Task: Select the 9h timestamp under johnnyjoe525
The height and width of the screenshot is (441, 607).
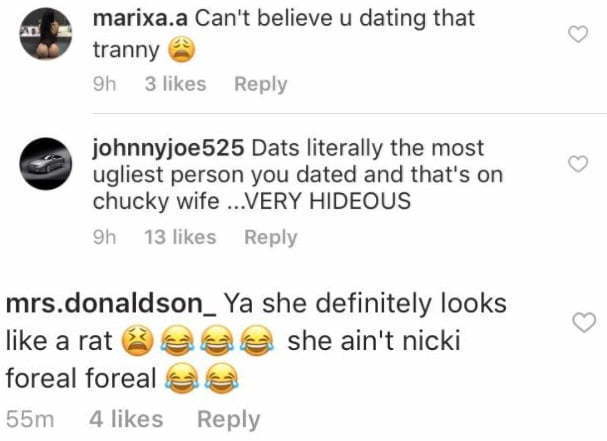Action: coord(105,237)
